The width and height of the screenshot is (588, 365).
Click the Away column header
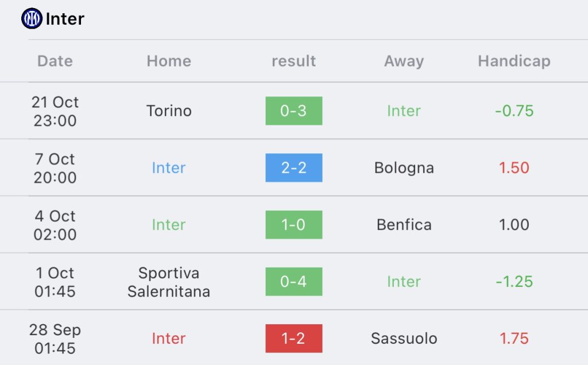[404, 61]
